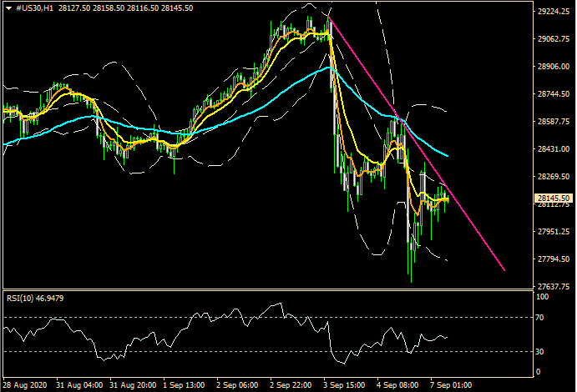Click the RSI 100 scale label
577x392 pixels.
[x=541, y=297]
